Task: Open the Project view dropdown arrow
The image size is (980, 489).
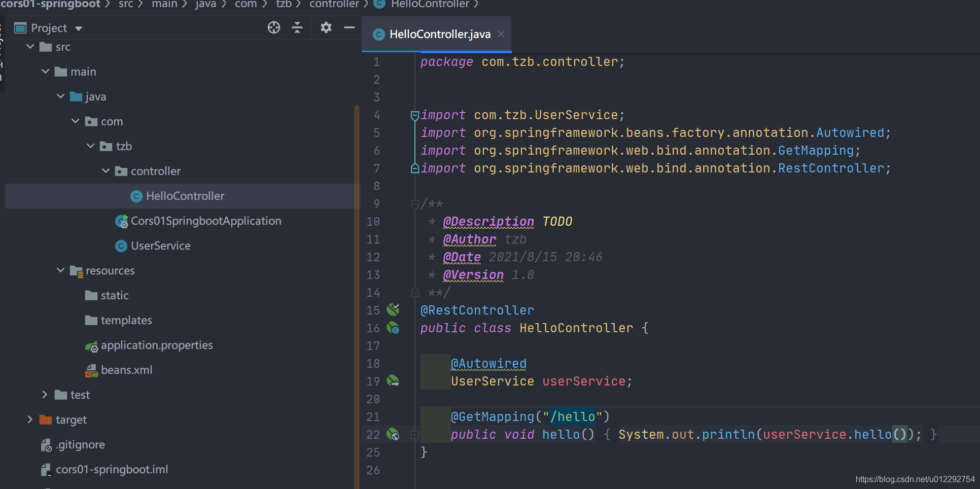Action: [79, 28]
